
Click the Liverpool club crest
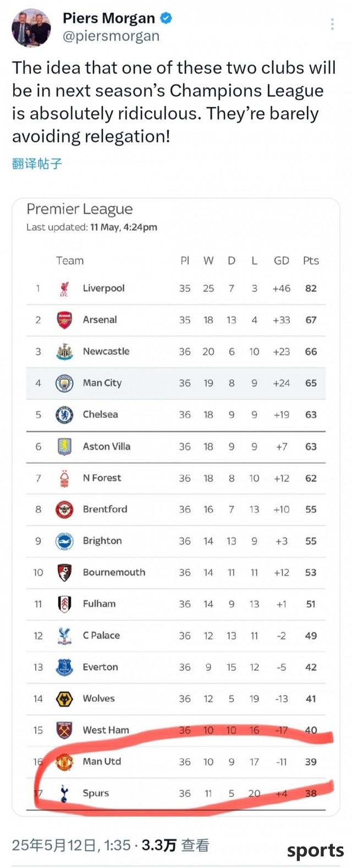pos(64,289)
